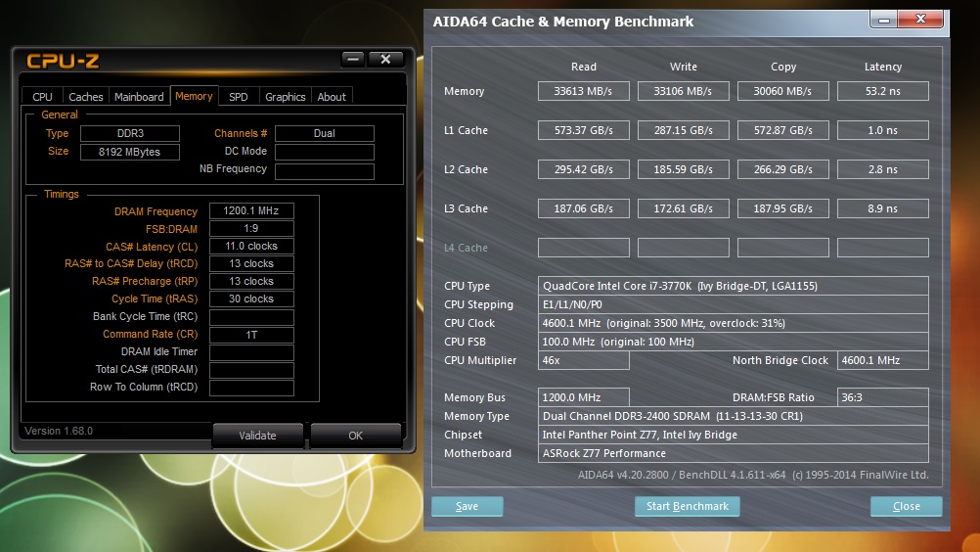Click the L2 Cache Latency value 2.8 ns
This screenshot has width=980, height=552.
882,169
